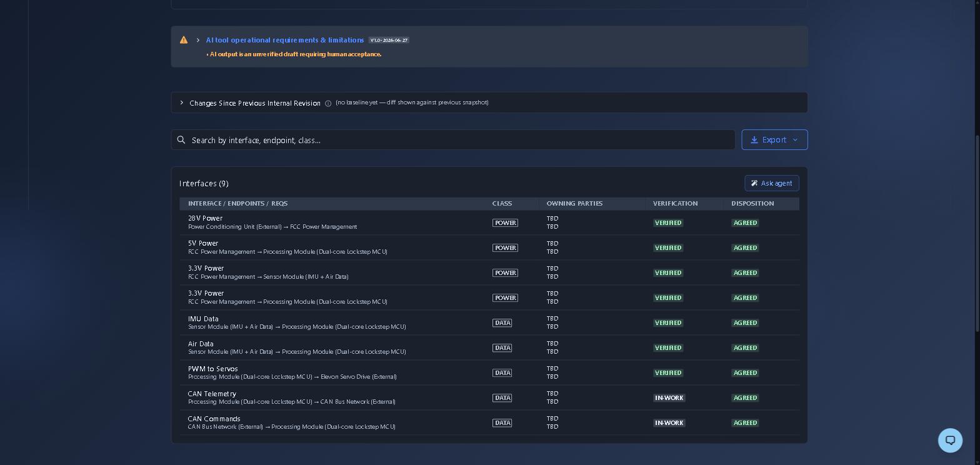The height and width of the screenshot is (465, 980).
Task: Select the IMU Data interface row
Action: point(489,322)
